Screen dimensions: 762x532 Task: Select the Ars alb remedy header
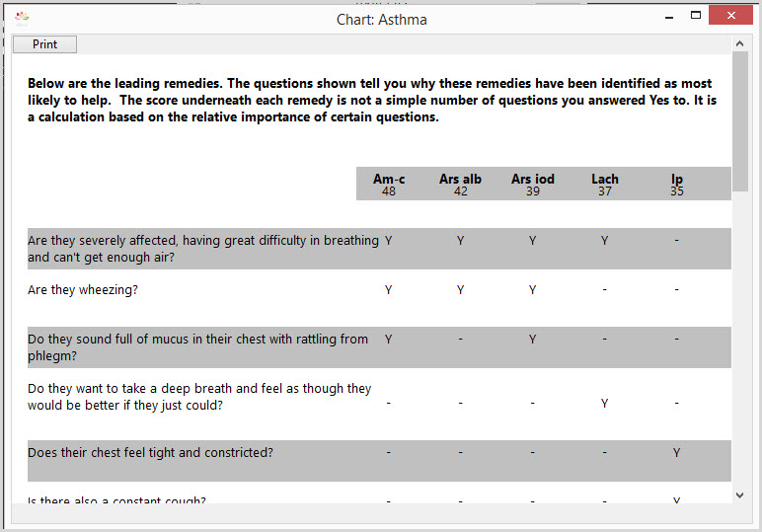coord(460,185)
